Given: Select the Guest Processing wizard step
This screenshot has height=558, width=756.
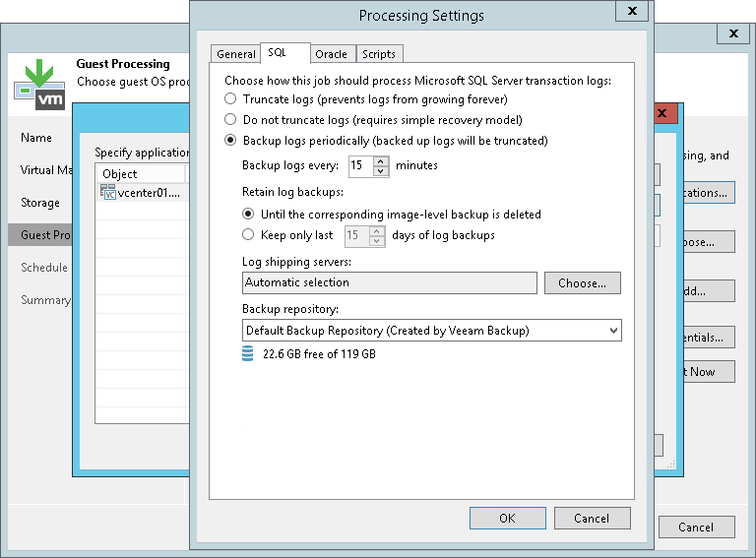Looking at the screenshot, I should 40,234.
